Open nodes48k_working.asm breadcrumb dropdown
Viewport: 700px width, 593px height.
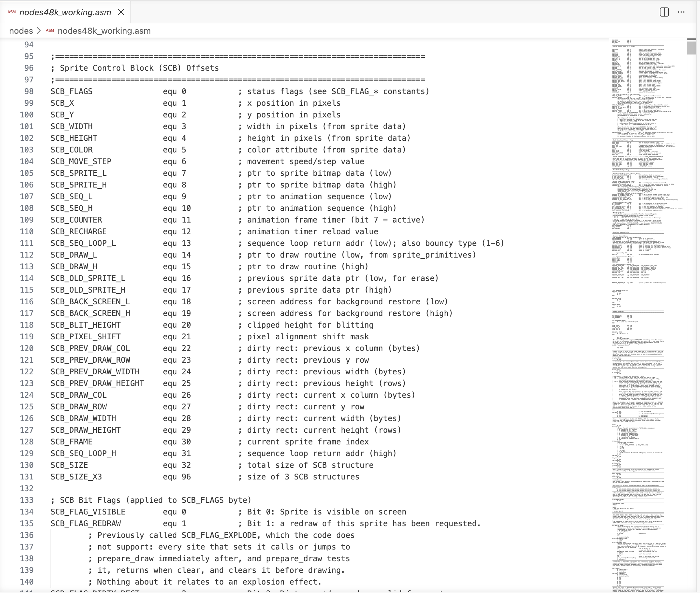pos(104,30)
